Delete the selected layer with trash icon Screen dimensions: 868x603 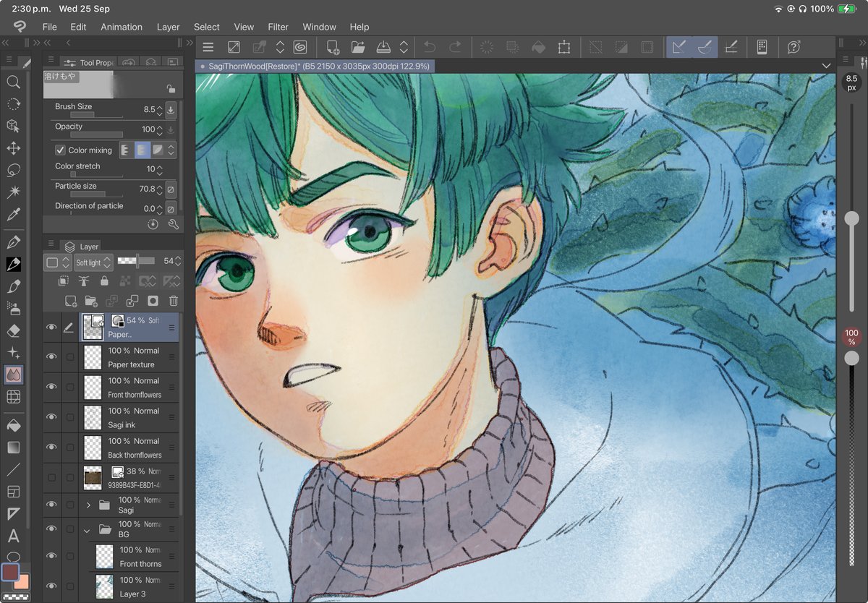[x=173, y=301]
